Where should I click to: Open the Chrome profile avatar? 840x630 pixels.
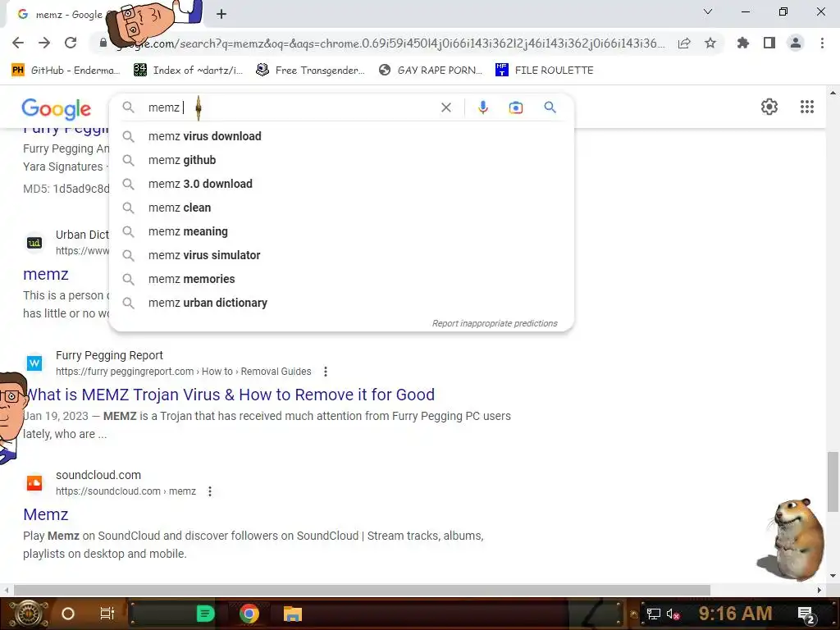click(x=796, y=43)
